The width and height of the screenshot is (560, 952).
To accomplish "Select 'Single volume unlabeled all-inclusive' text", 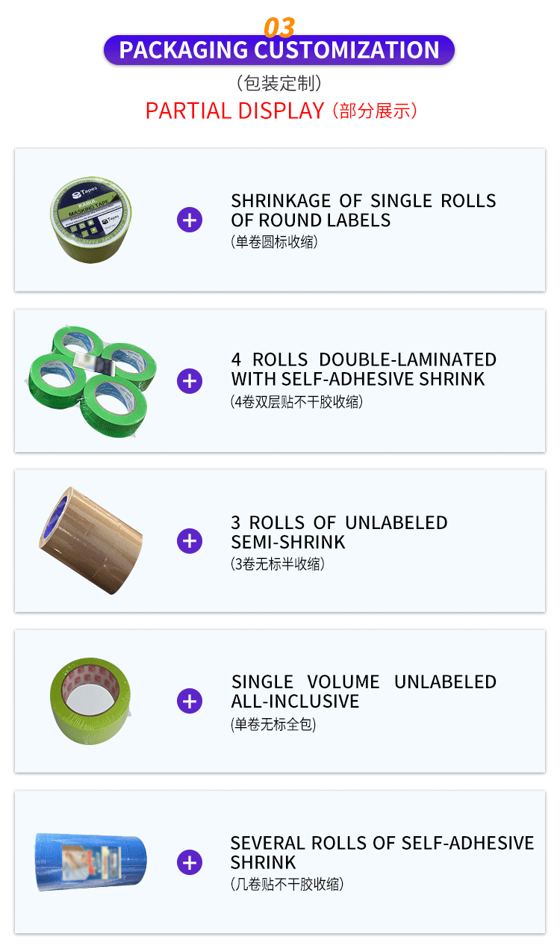I will click(363, 691).
